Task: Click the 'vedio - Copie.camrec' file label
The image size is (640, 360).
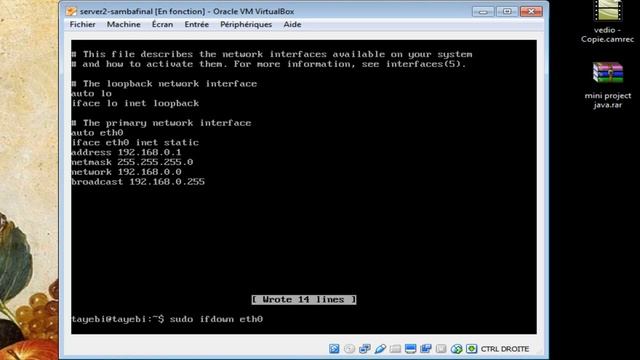Action: point(608,35)
